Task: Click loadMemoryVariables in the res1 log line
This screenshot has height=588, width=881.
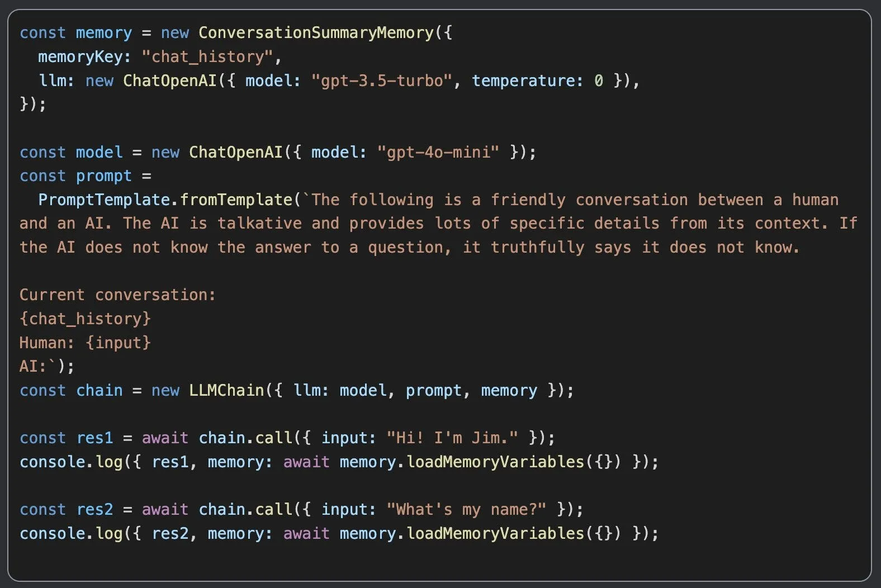Action: [x=495, y=462]
